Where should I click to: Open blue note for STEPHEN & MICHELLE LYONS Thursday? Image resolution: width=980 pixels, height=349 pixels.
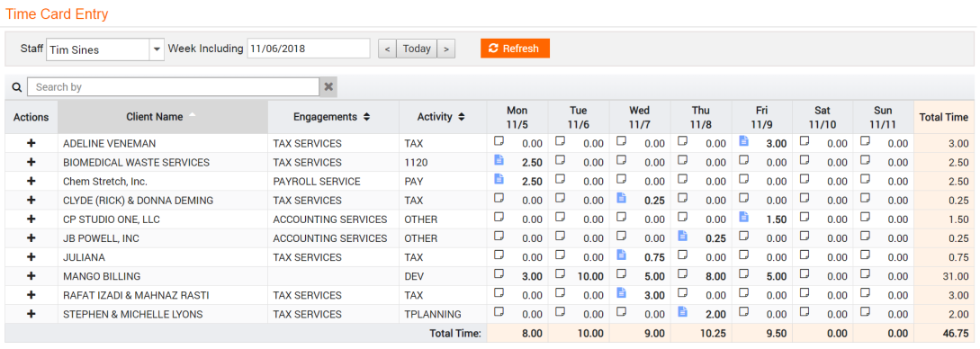682,311
